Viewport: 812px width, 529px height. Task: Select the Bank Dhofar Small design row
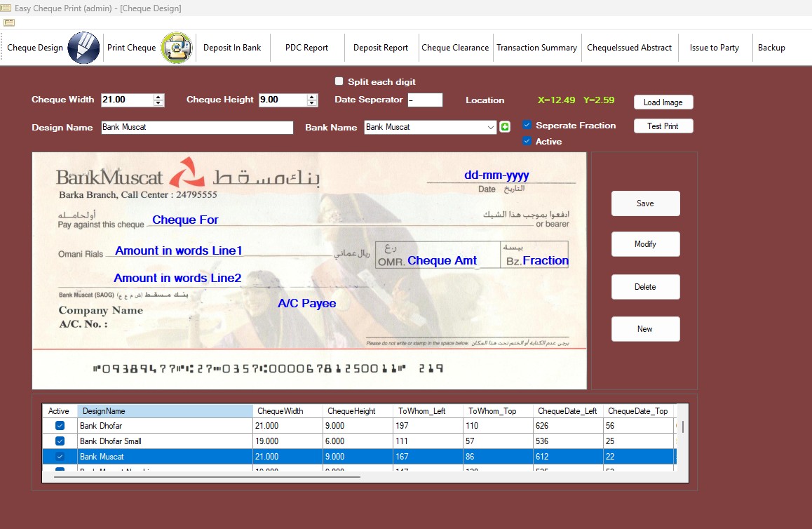pos(359,441)
